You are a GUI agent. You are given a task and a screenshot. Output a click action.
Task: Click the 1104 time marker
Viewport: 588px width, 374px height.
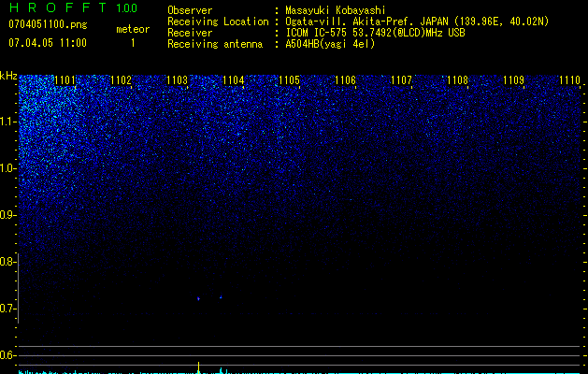(x=234, y=80)
